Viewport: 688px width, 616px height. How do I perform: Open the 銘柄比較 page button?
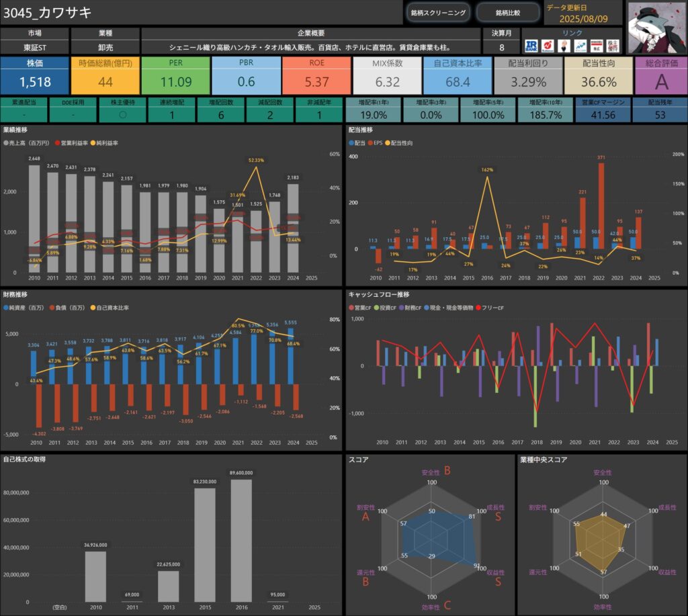[508, 13]
